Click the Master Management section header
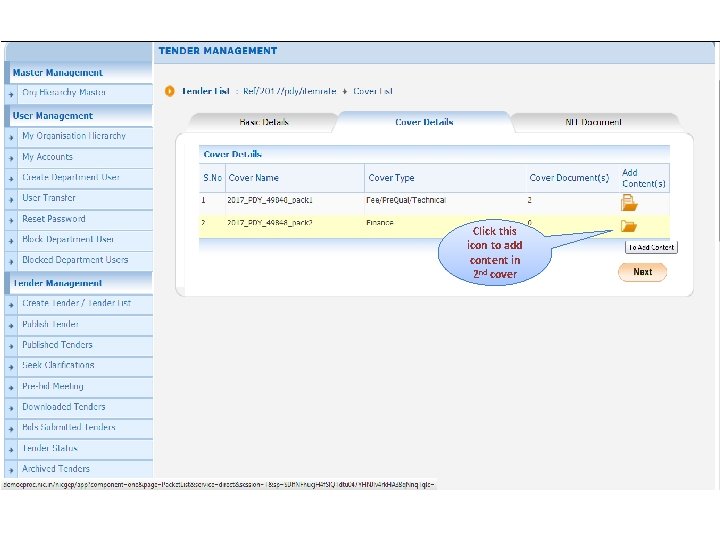Viewport: 720px width, 540px height. pyautogui.click(x=58, y=73)
